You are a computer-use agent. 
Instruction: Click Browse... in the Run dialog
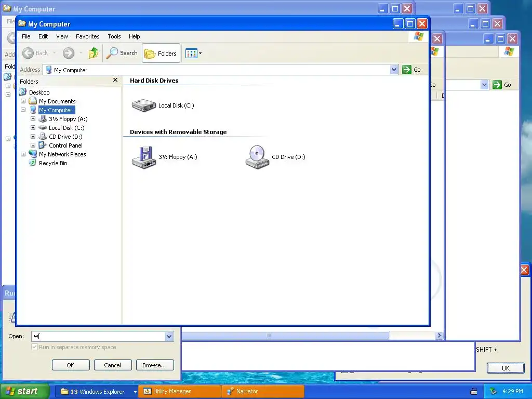155,365
